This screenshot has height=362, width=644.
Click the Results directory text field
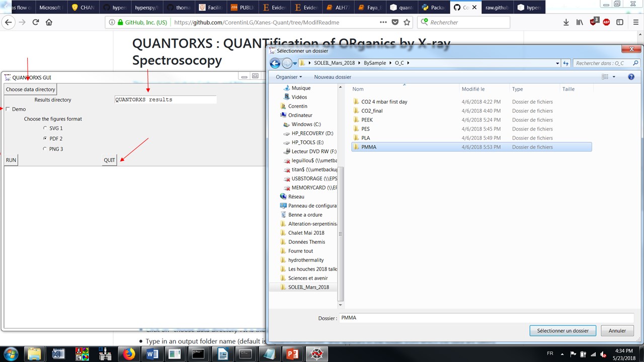point(166,100)
